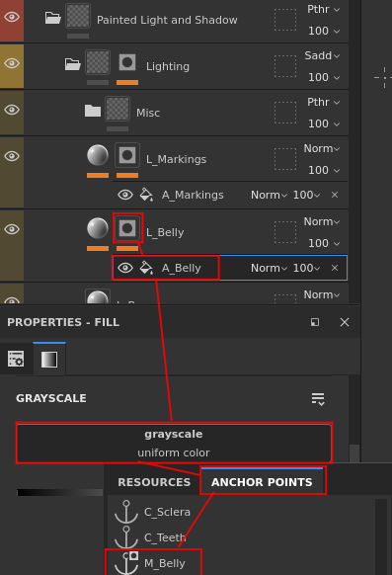Image resolution: width=392 pixels, height=575 pixels.
Task: Open L_Belly opacity 100 dropdown
Action: 324,243
